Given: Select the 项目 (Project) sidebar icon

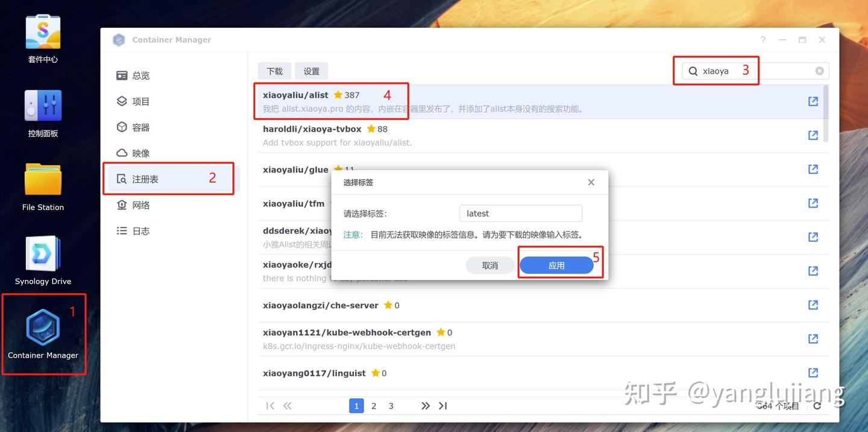Looking at the screenshot, I should 140,101.
